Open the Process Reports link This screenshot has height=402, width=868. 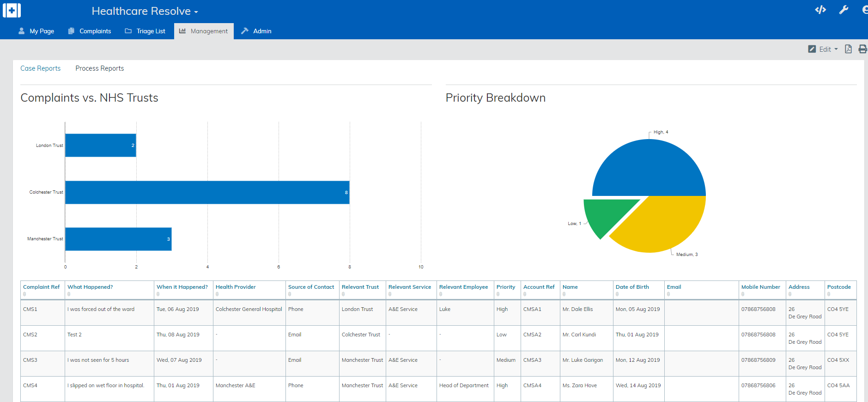click(x=99, y=68)
